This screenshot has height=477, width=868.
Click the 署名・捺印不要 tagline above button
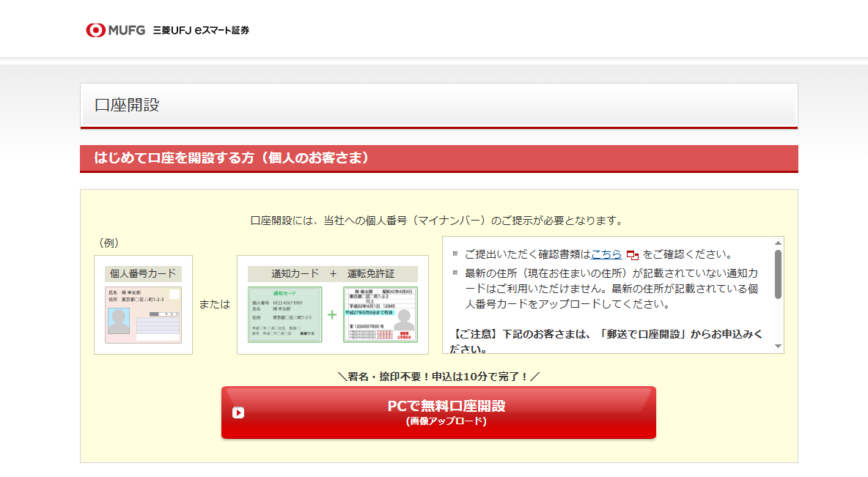[438, 377]
